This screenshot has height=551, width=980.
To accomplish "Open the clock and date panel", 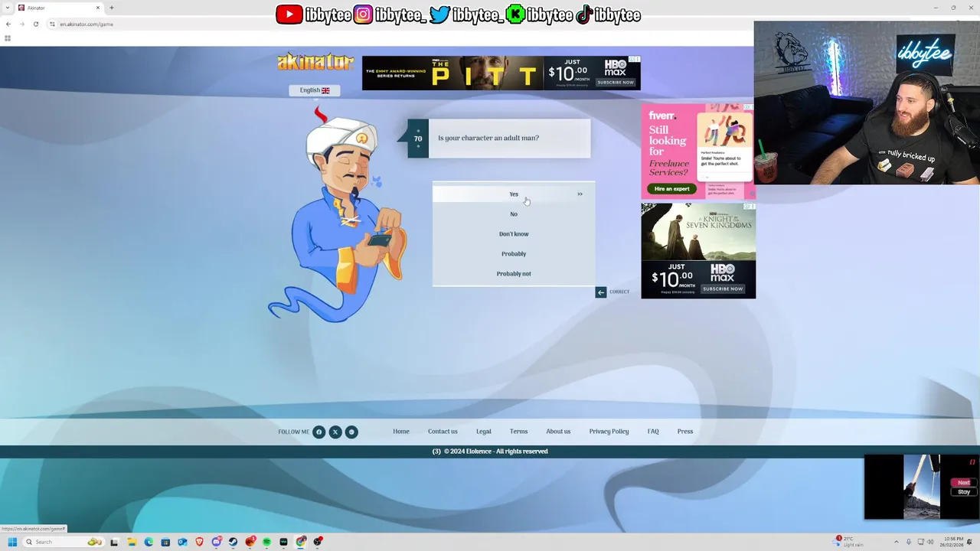I will [953, 542].
